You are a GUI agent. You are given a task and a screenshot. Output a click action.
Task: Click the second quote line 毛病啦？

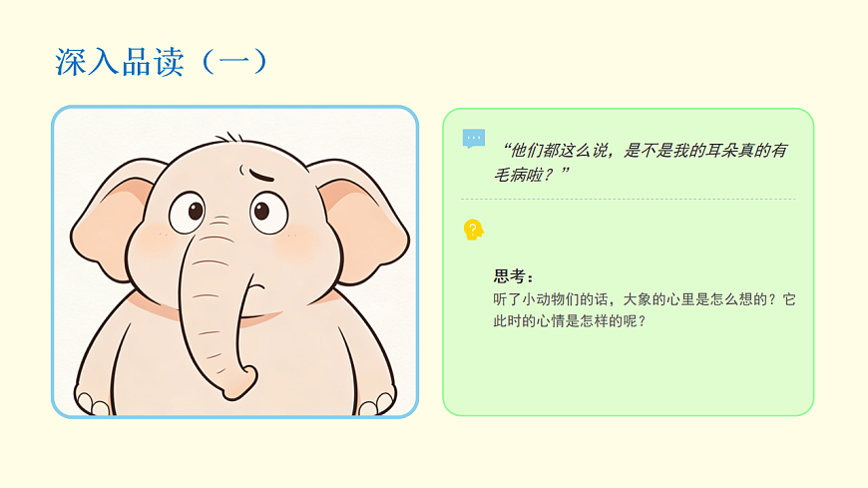tap(531, 175)
